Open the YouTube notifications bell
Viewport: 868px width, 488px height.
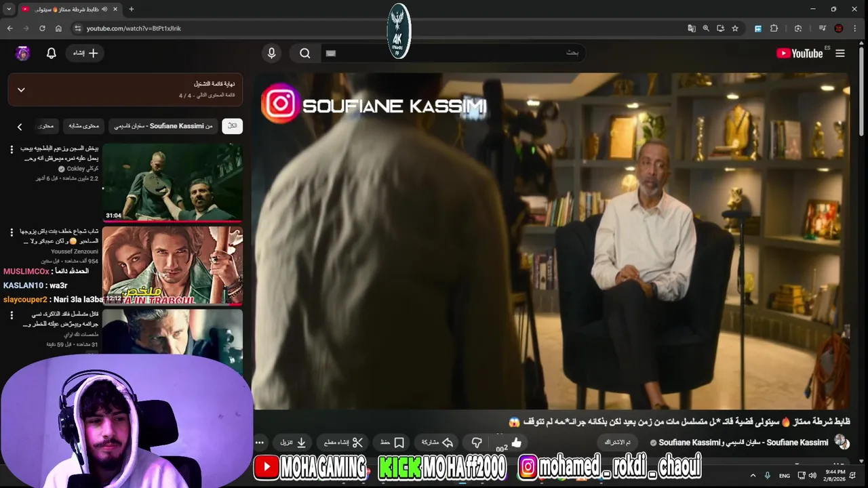point(52,53)
